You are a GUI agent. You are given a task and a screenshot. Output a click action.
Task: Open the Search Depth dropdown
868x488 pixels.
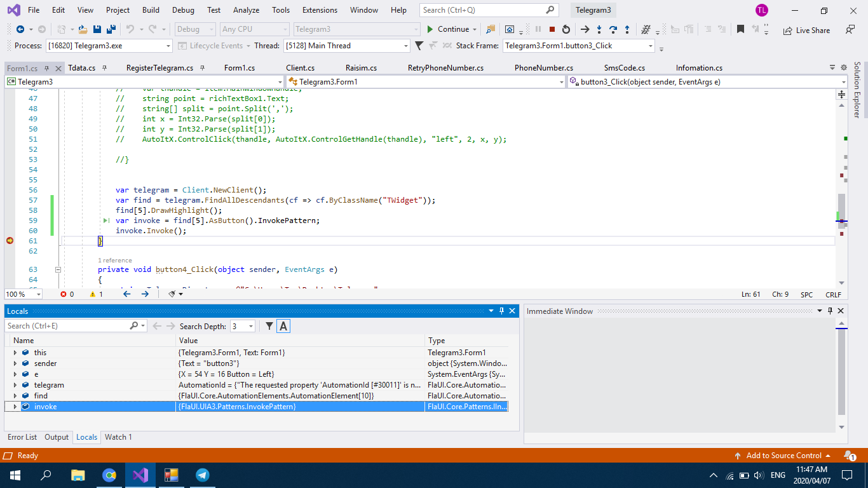click(x=252, y=325)
